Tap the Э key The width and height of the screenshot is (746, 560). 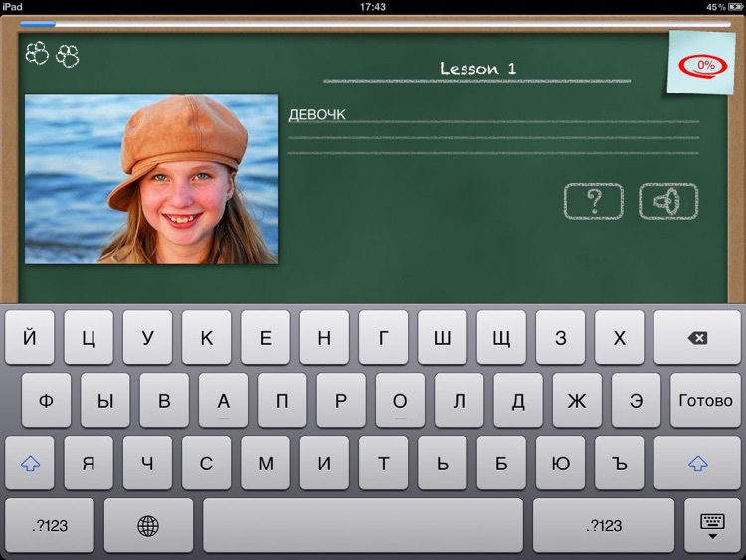pyautogui.click(x=637, y=400)
